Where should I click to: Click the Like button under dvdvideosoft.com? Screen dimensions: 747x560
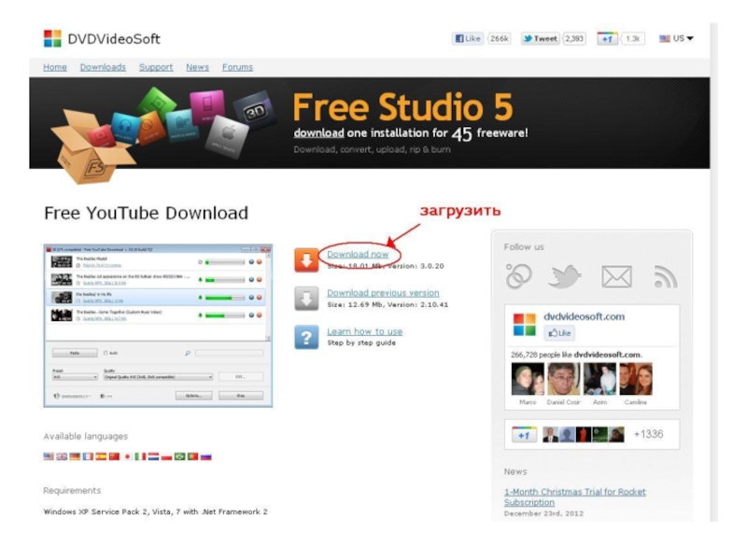pyautogui.click(x=559, y=333)
